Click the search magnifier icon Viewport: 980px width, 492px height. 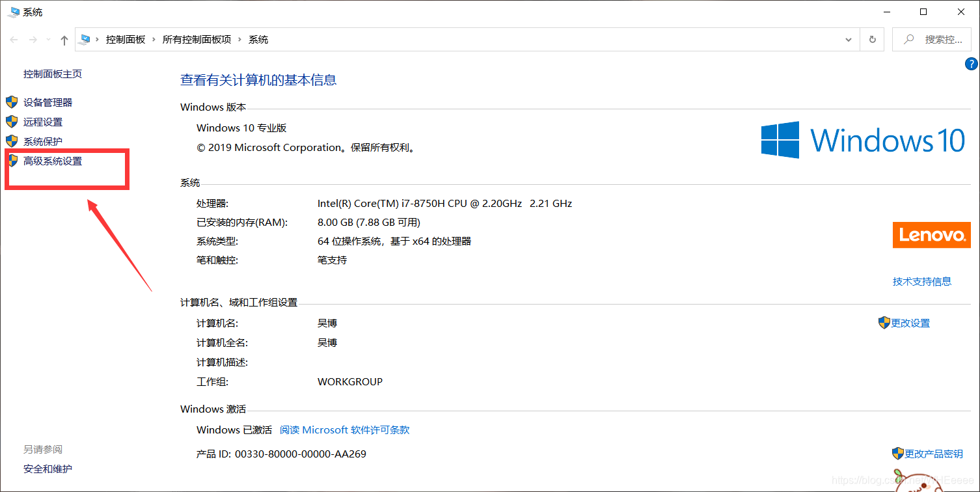pyautogui.click(x=908, y=39)
